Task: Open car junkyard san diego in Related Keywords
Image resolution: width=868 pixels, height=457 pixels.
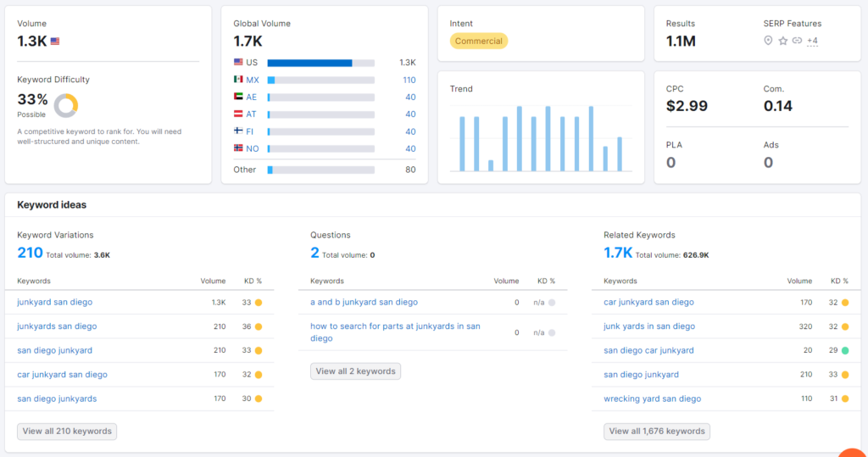Action: click(648, 302)
